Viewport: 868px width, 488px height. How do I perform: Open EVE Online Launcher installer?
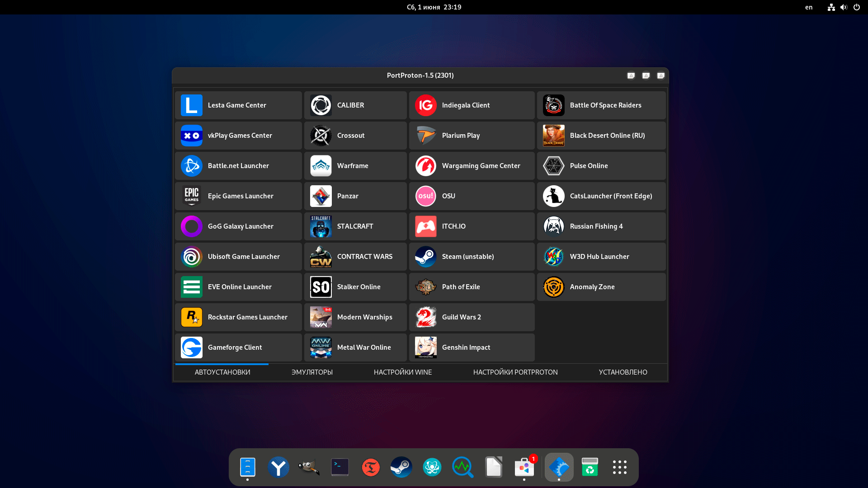[238, 286]
